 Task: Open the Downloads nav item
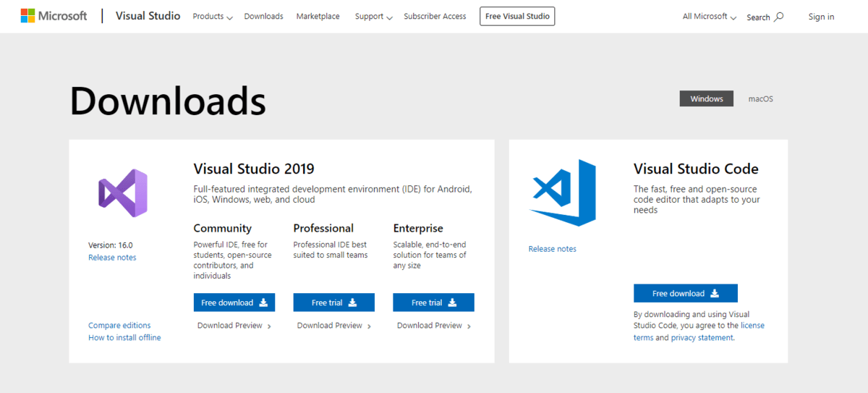pos(263,17)
